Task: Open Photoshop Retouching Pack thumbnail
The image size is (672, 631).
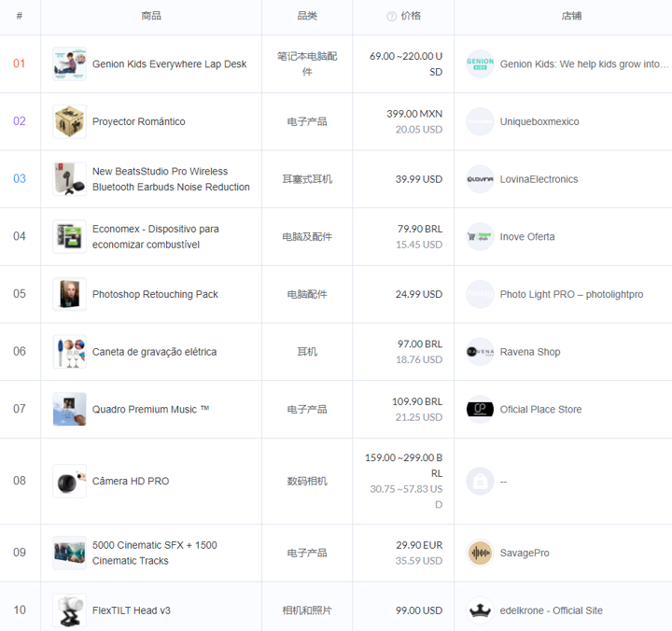Action: [69, 294]
